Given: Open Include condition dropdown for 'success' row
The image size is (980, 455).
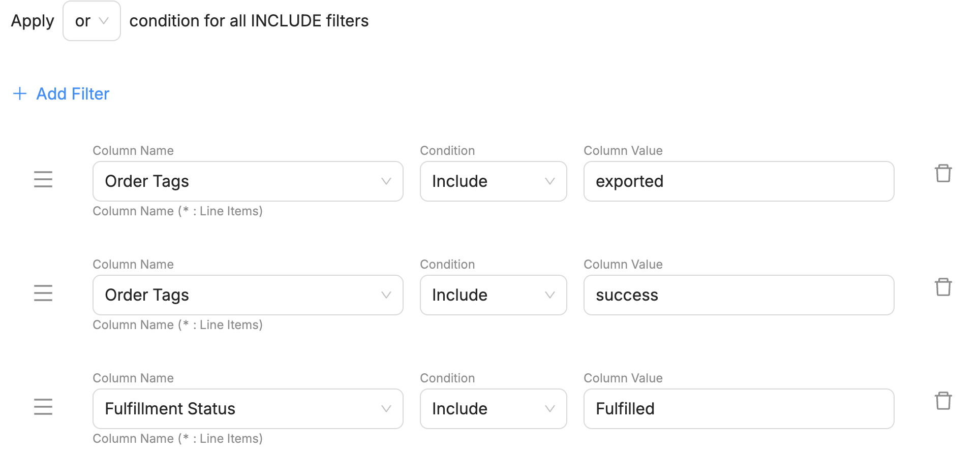Looking at the screenshot, I should coord(494,295).
